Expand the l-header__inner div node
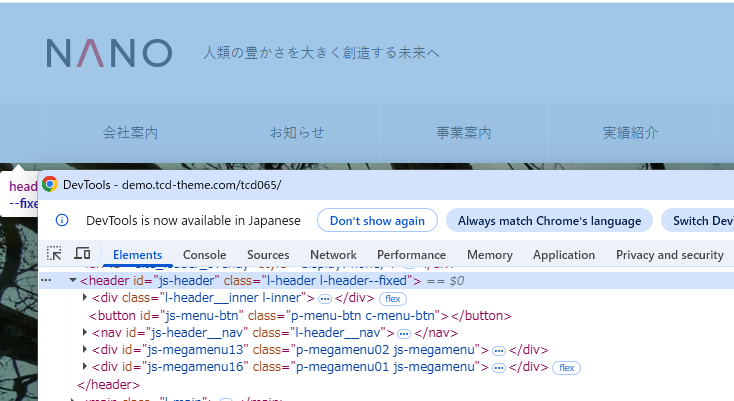This screenshot has height=401, width=734. [x=84, y=298]
